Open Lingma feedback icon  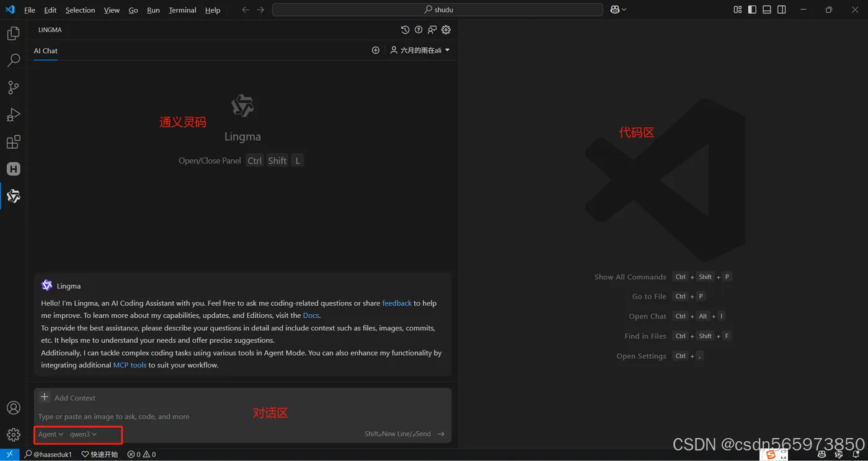tap(432, 30)
